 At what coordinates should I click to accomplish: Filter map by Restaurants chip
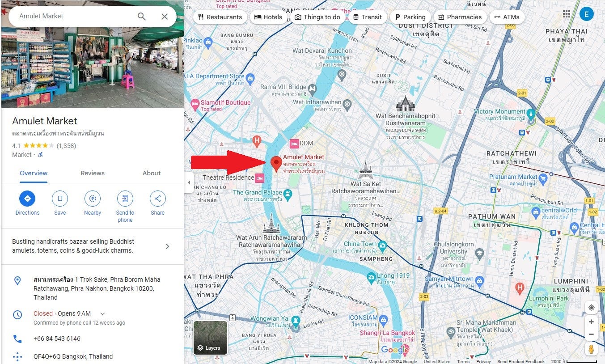(220, 17)
